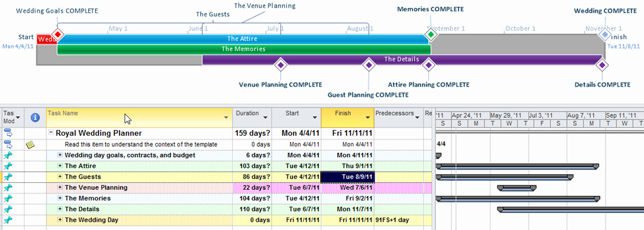The height and width of the screenshot is (230, 644).
Task: Select the Start cell Fri 11/11/11 for The Wedding Day
Action: pyautogui.click(x=296, y=220)
